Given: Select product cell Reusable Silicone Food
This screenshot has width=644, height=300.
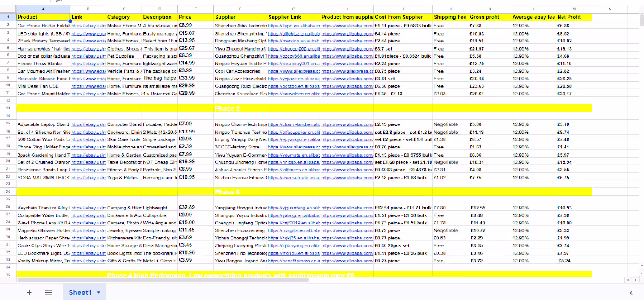Looking at the screenshot, I should coord(43,79).
